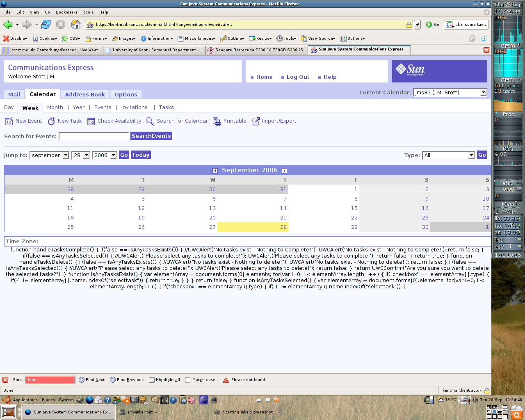
Task: Open the Information dropdown in developer toolbar
Action: [157, 39]
